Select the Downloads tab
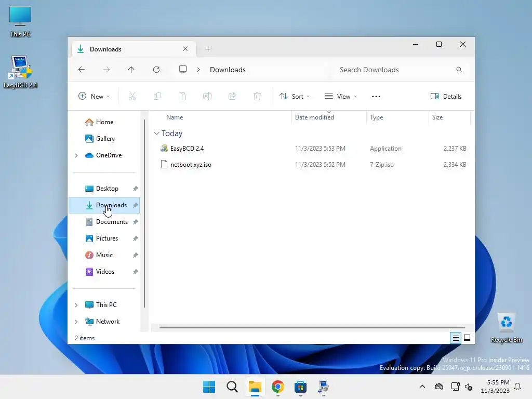Image resolution: width=532 pixels, height=399 pixels. point(134,49)
